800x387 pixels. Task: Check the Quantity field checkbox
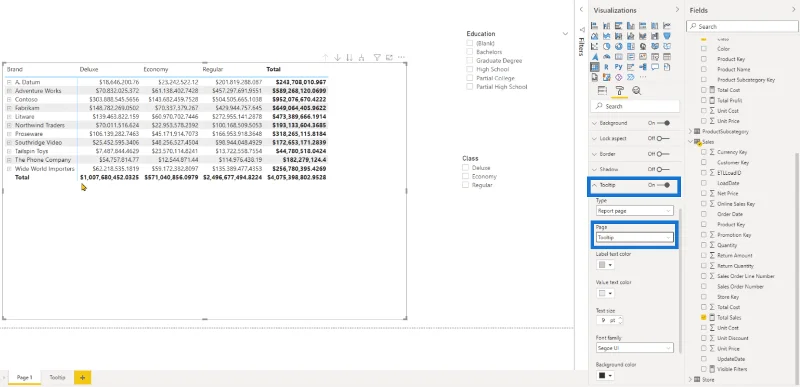[704, 245]
